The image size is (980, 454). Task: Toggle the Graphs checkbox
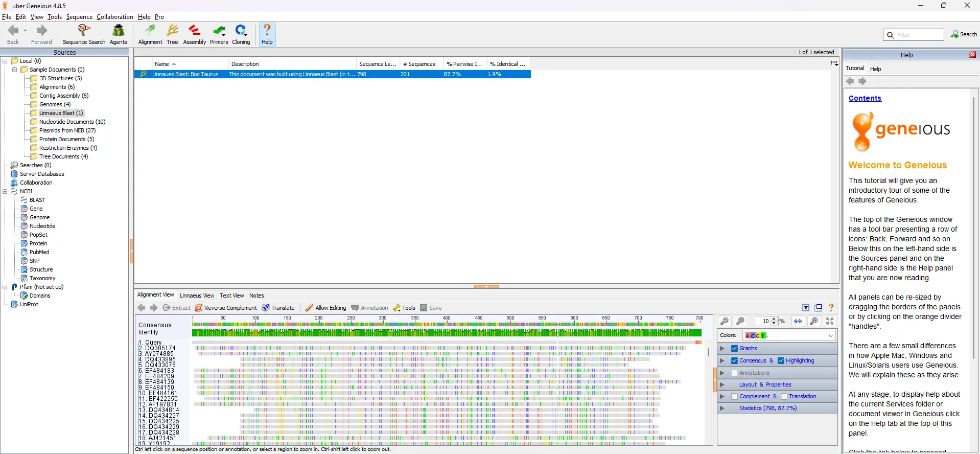point(734,348)
